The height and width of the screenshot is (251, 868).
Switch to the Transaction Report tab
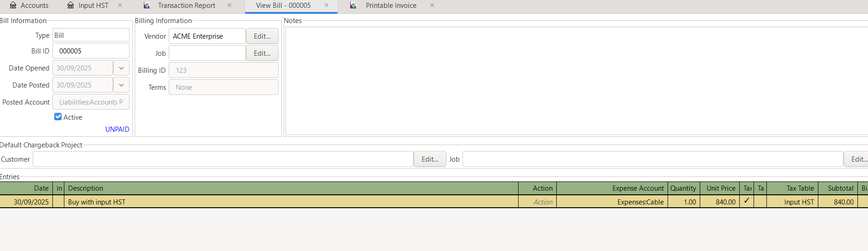pos(186,6)
